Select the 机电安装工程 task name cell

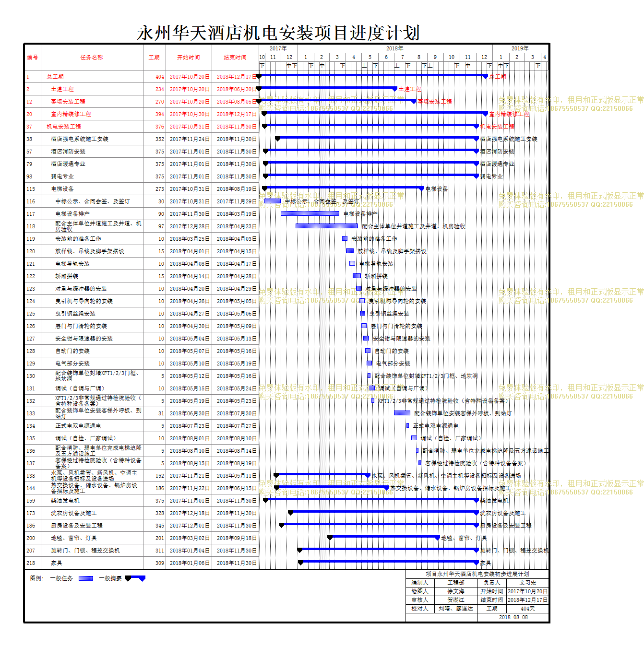pos(92,127)
